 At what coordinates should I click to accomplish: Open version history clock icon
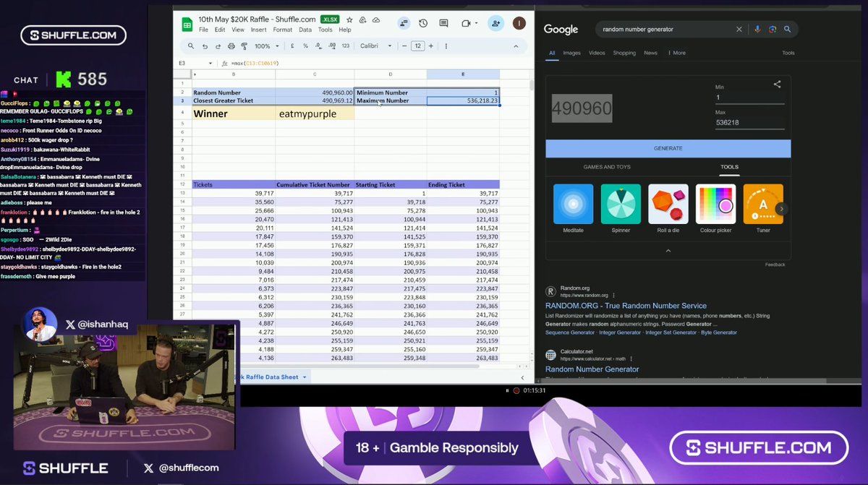click(x=423, y=24)
